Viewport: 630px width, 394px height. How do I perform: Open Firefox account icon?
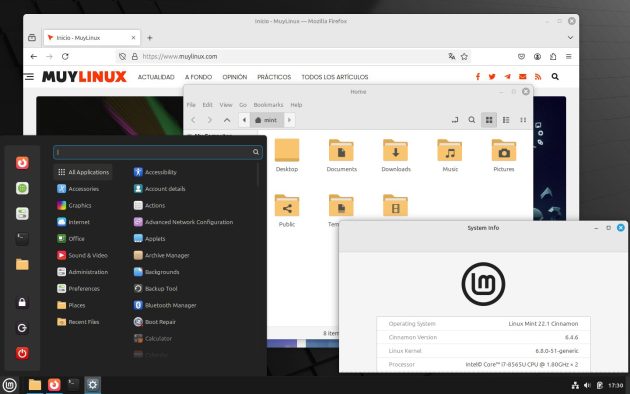tap(537, 57)
